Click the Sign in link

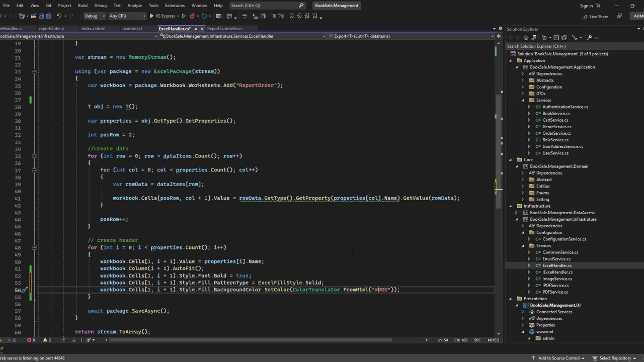(x=586, y=6)
